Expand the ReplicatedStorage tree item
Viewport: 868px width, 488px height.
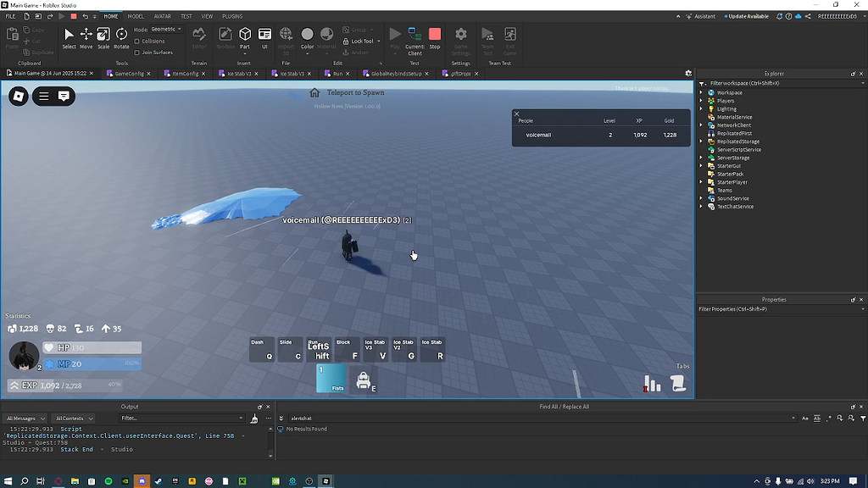tap(699, 141)
